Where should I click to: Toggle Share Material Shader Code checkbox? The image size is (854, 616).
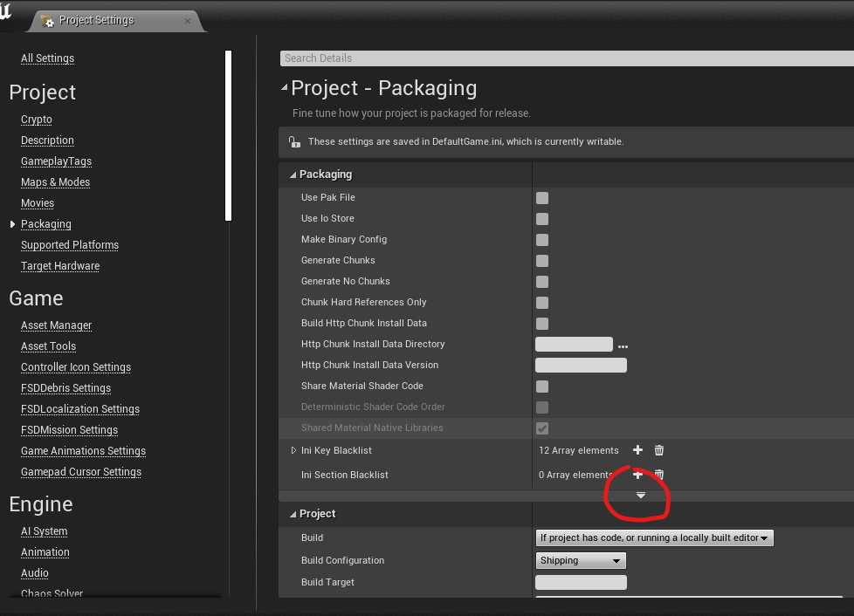click(542, 387)
